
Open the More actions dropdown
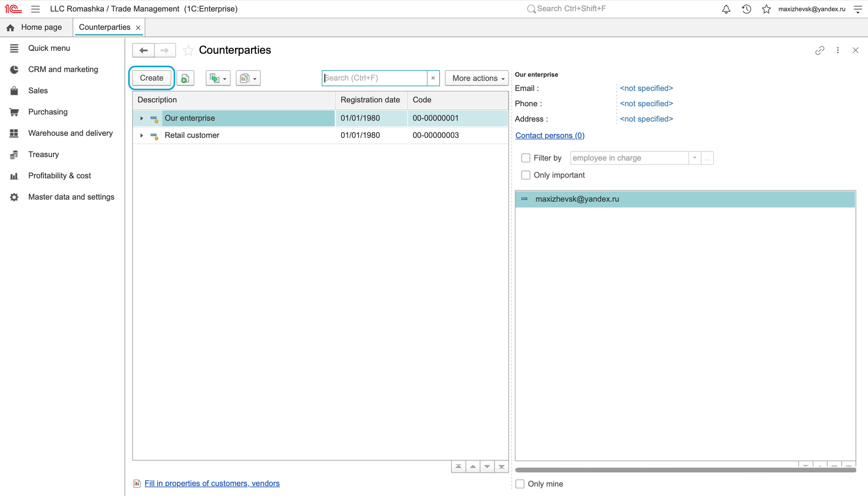(477, 78)
